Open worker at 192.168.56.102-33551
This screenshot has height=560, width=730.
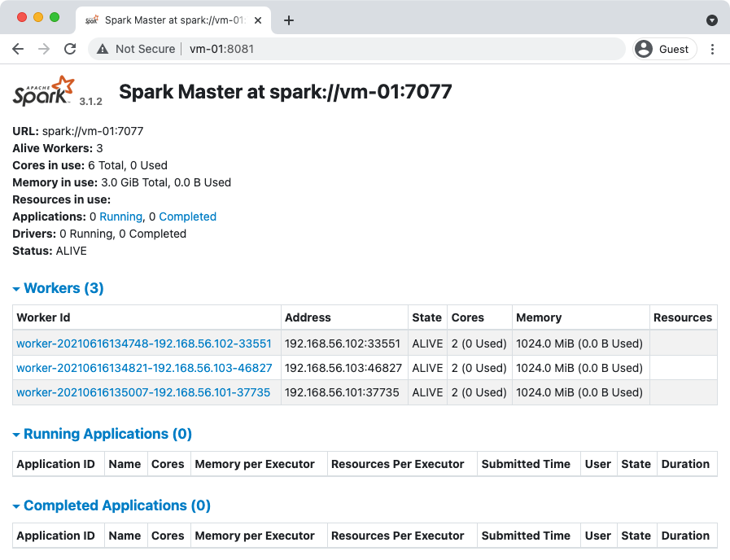144,343
